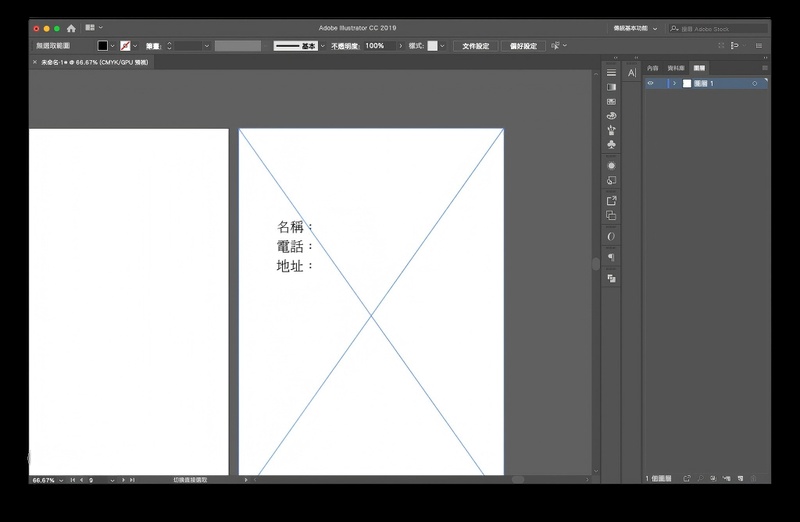800x522 pixels.
Task: Switch to the 圖層 layers tab
Action: coord(699,68)
